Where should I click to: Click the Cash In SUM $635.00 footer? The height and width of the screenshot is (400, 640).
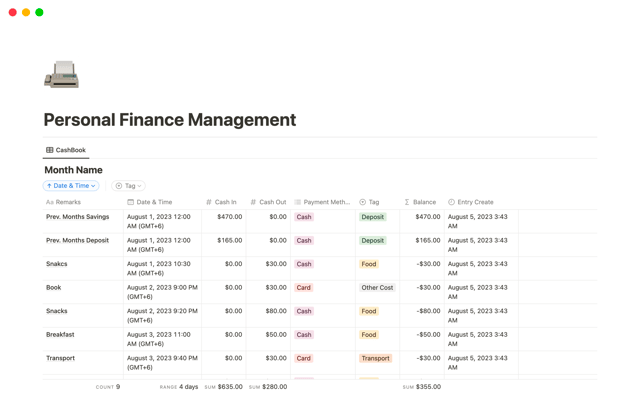point(224,387)
